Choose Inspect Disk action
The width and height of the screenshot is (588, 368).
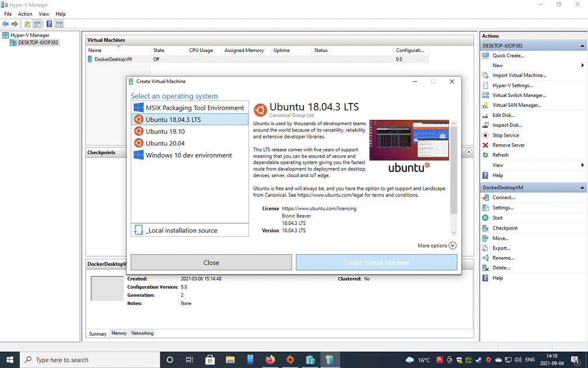click(507, 125)
